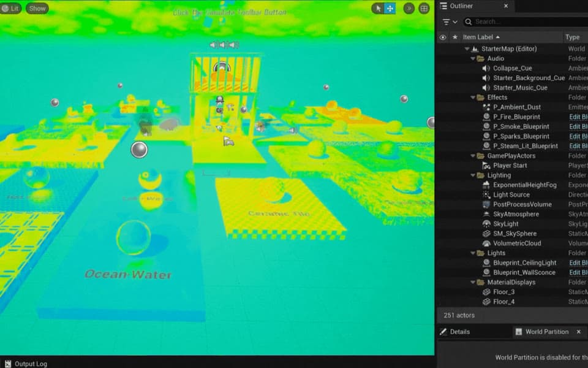Open the Show flags dropdown
588x368 pixels.
point(37,8)
